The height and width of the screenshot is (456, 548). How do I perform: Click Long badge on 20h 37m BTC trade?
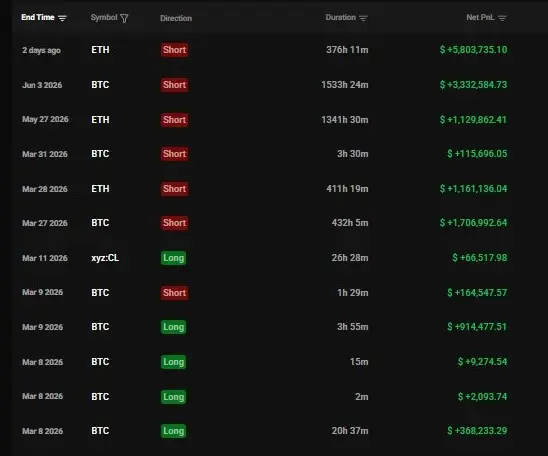pyautogui.click(x=173, y=431)
